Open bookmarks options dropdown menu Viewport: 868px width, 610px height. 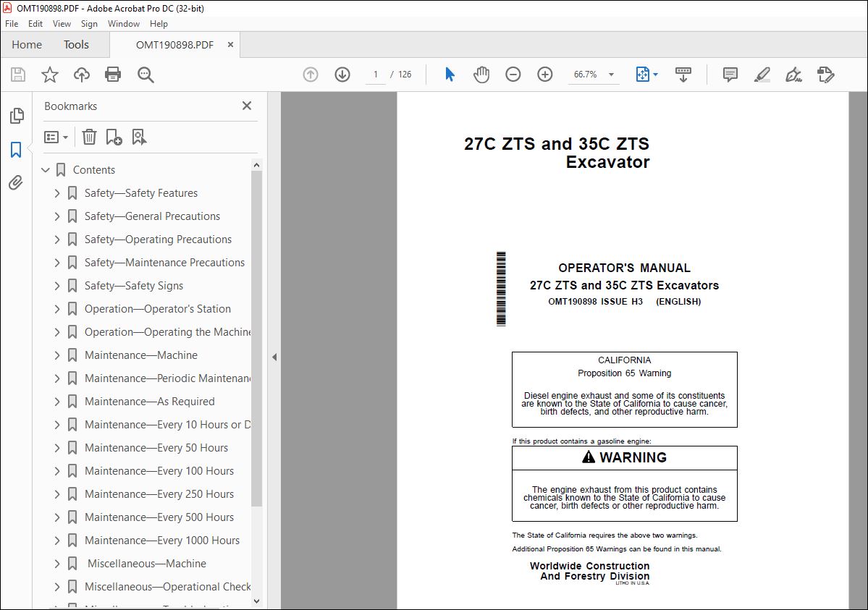point(56,137)
